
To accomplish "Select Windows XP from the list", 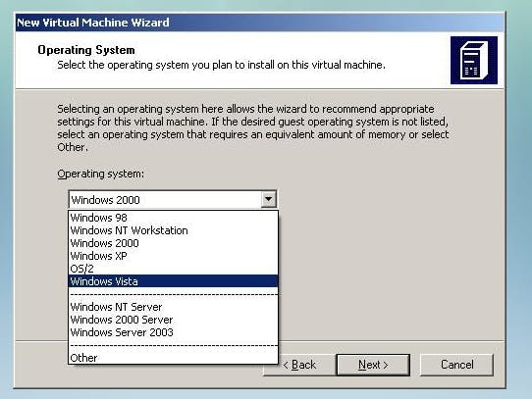I will [x=173, y=256].
